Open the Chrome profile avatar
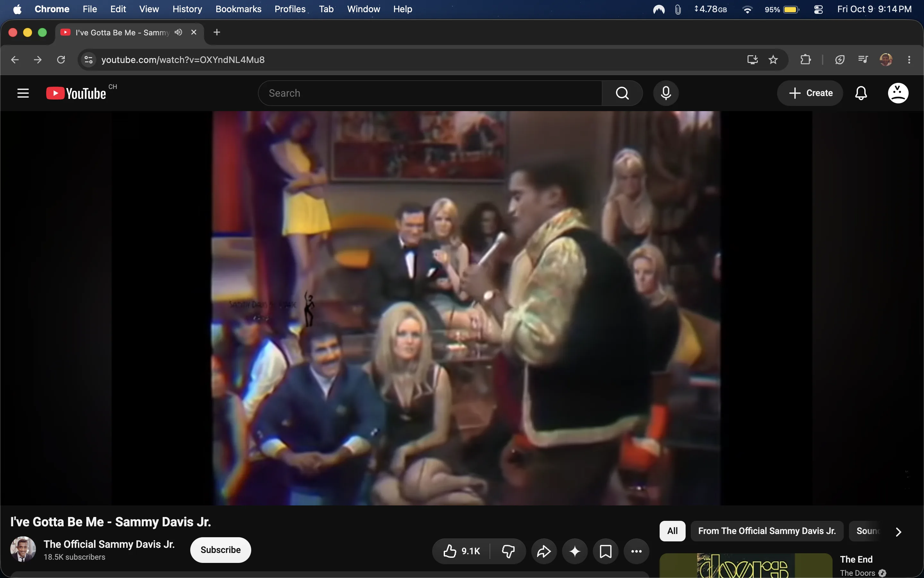 (886, 60)
